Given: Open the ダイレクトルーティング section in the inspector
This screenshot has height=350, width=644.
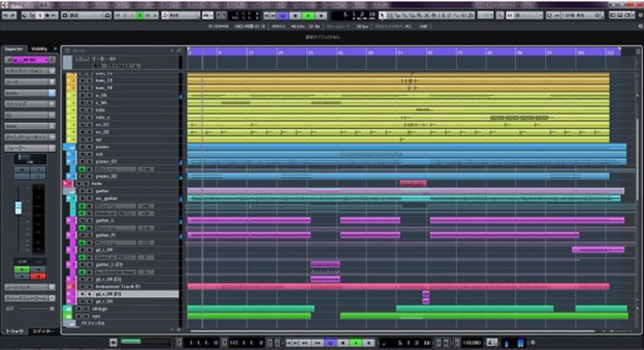Looking at the screenshot, I should pos(30,137).
